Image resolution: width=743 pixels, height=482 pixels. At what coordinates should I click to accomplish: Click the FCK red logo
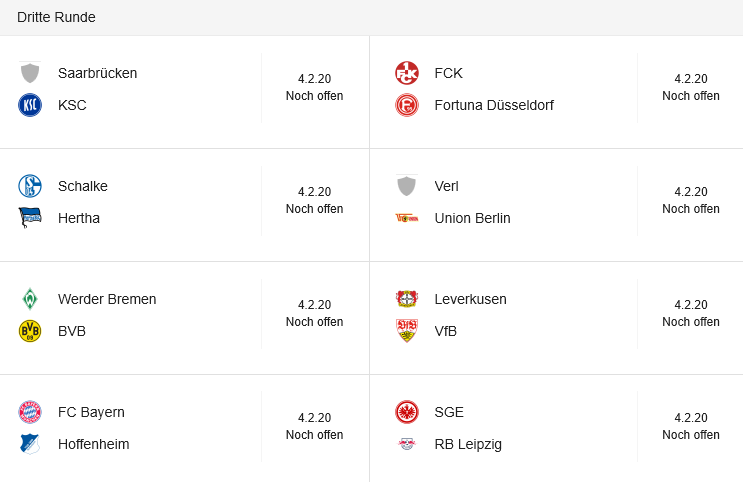407,73
